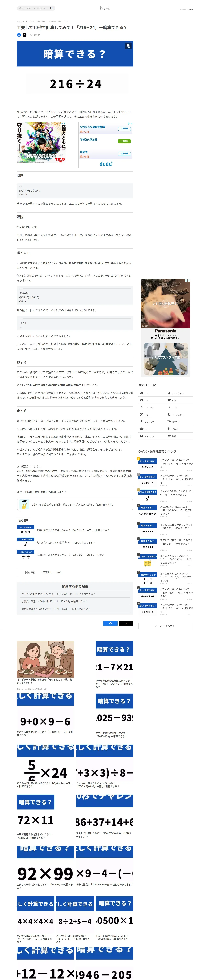Open 脳トレ 角度を求める方法 feature card
Viewport: 210px width, 980px height.
coord(75,505)
